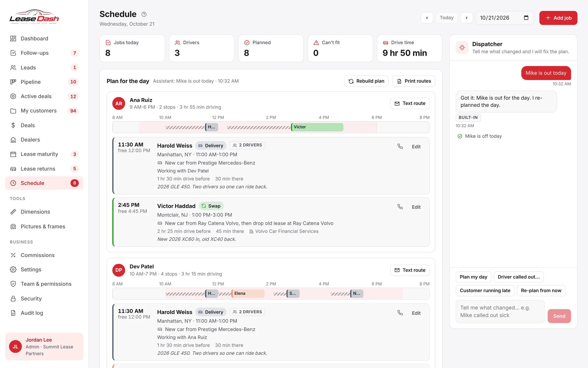The height and width of the screenshot is (368, 588).
Task: Click the 2 DRIVERS badge in Ana's route
Action: point(247,145)
